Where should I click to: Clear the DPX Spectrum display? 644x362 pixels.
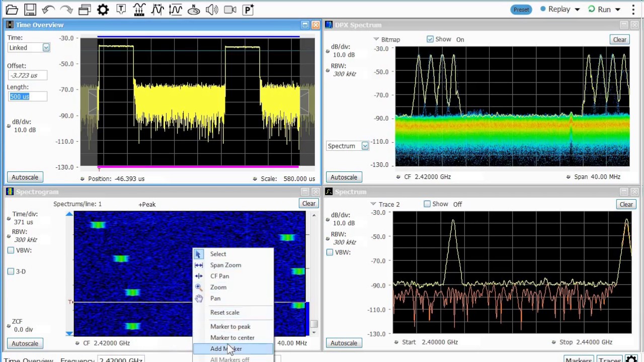[619, 39]
